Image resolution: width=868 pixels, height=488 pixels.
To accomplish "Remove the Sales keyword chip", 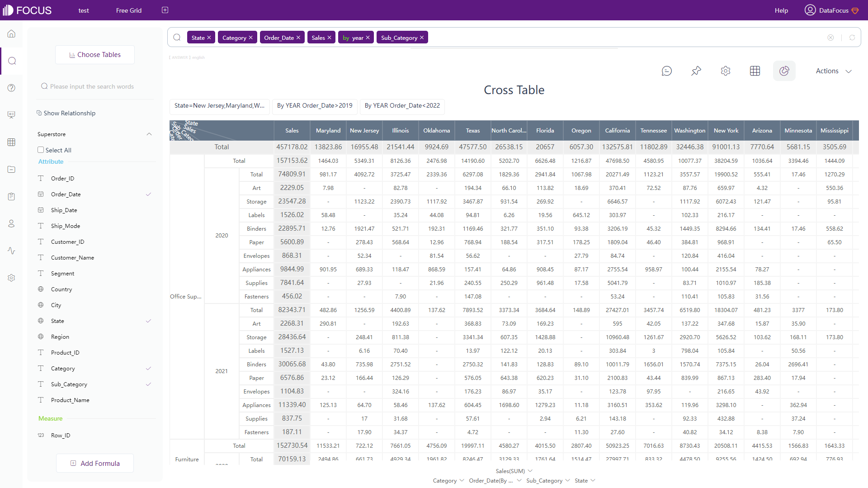I will pos(330,38).
